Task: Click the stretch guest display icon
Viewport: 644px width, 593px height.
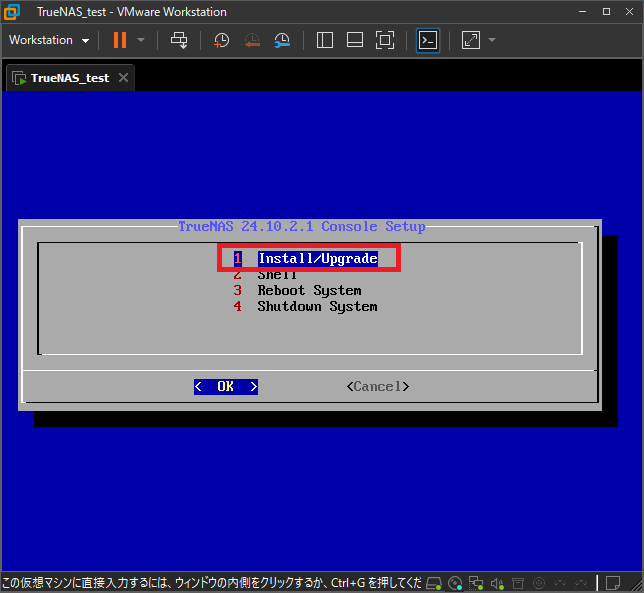Action: (x=471, y=40)
